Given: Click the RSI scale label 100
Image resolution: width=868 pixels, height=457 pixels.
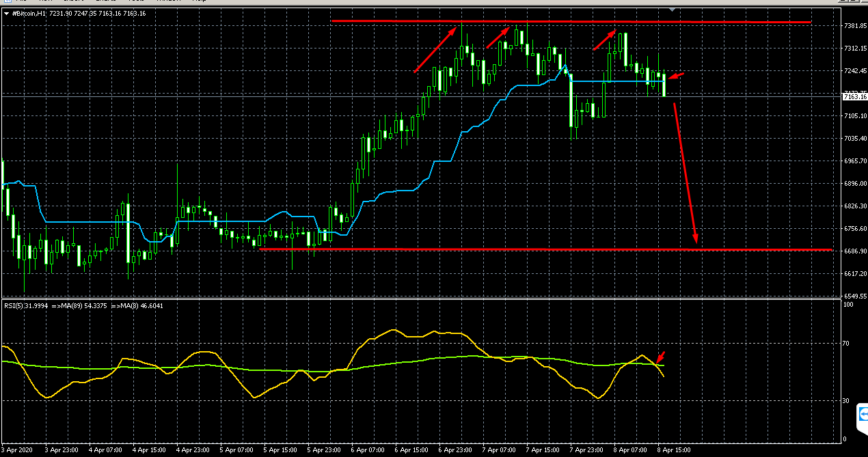Looking at the screenshot, I should tap(847, 305).
